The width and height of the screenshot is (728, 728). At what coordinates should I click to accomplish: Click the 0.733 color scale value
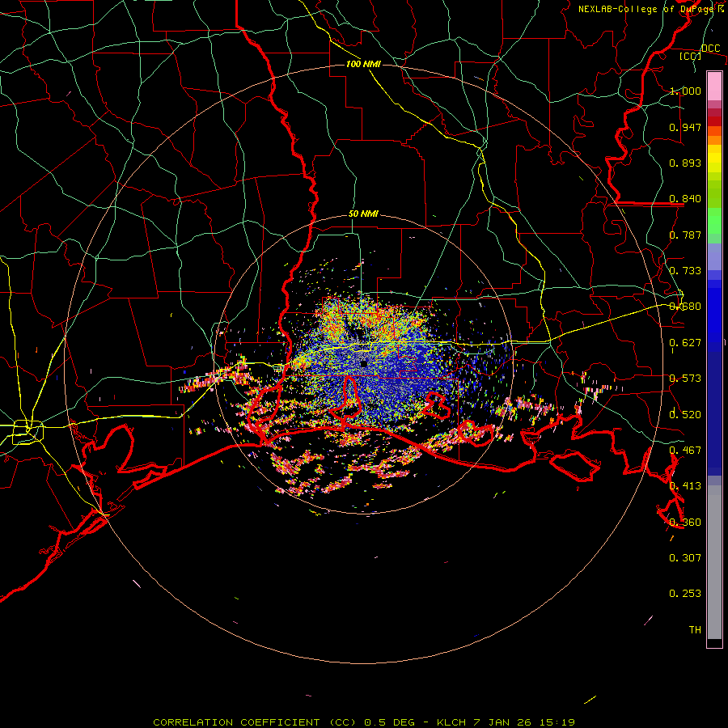[x=685, y=271]
